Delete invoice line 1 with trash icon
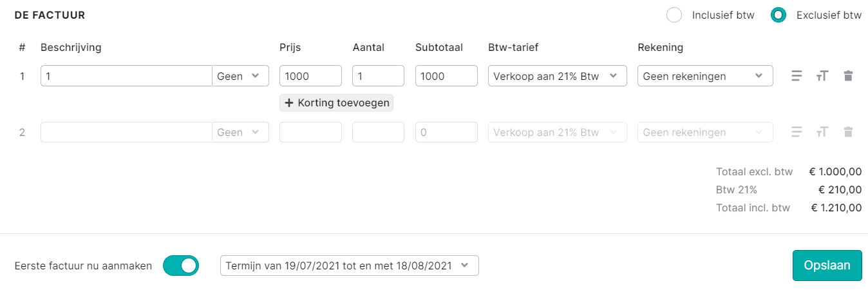The height and width of the screenshot is (290, 868). tap(848, 76)
